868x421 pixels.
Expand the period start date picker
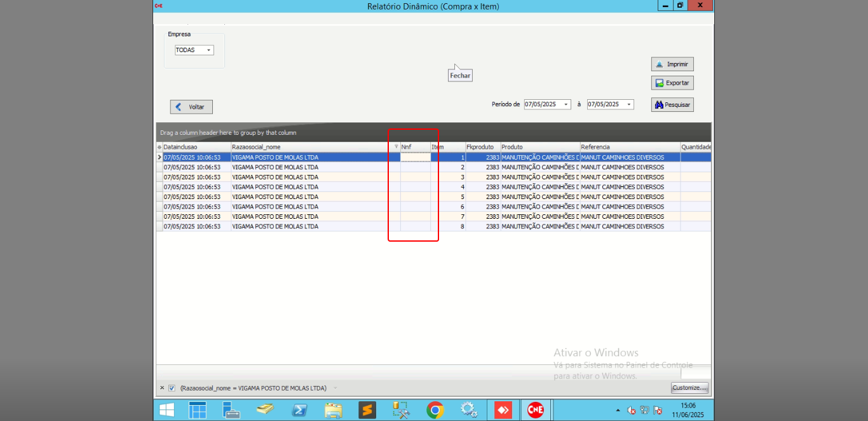[566, 104]
